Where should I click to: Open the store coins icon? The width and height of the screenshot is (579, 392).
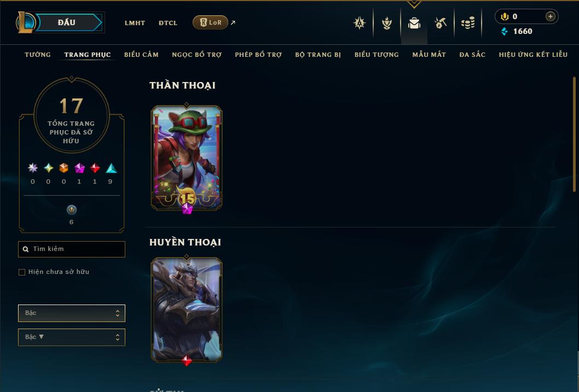pyautogui.click(x=468, y=23)
